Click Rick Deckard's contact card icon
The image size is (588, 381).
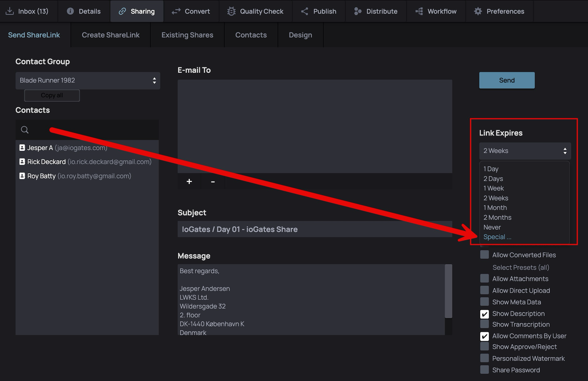click(22, 162)
